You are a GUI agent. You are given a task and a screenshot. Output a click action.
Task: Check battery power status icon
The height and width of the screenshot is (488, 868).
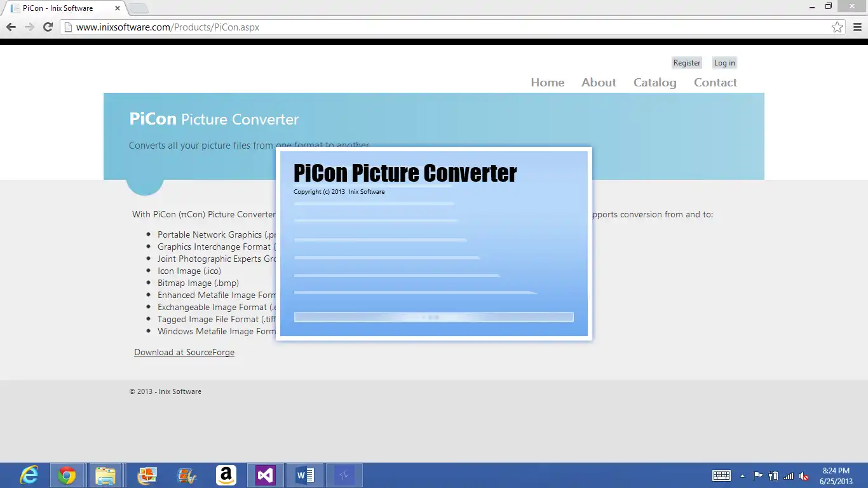point(773,476)
